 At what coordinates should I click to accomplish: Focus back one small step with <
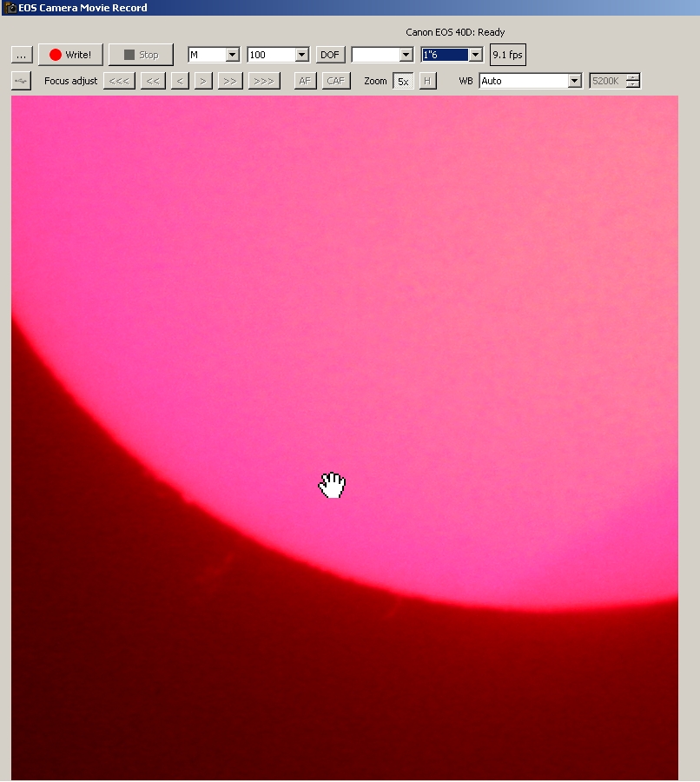[180, 81]
